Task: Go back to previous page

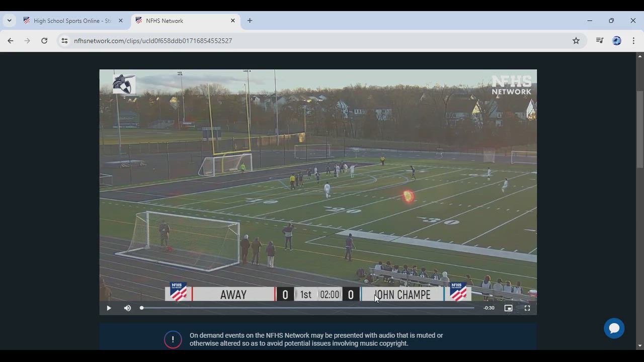Action: (x=11, y=41)
